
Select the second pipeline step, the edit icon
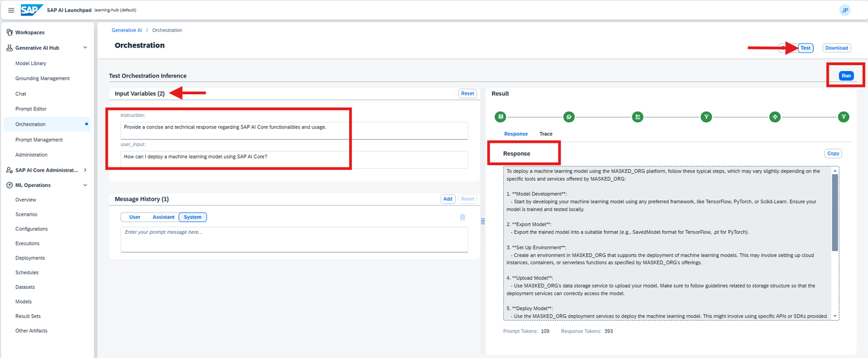click(568, 117)
